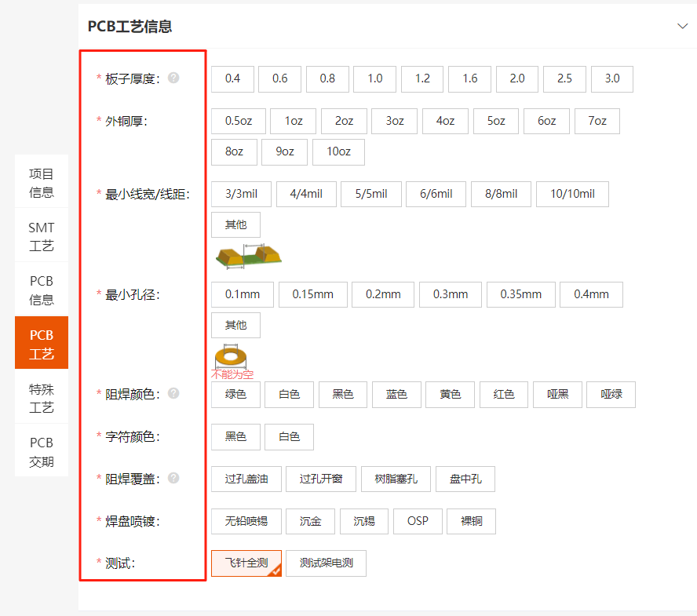Select board thickness 3.0
This screenshot has height=616, width=697.
click(612, 78)
